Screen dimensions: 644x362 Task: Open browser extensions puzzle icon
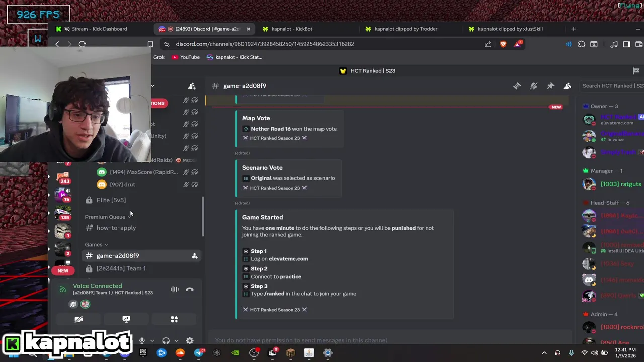point(582,44)
